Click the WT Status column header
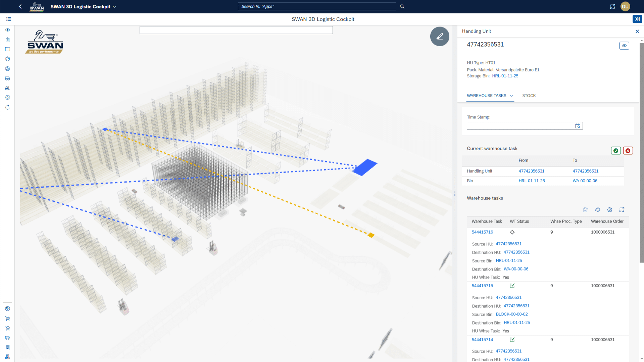Screen dimensions: 644x362 (x=519, y=222)
